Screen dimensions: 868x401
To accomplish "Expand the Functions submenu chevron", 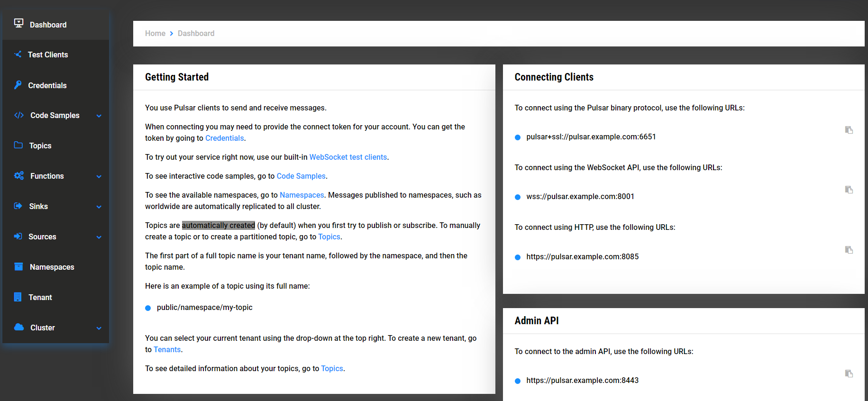I will [99, 176].
